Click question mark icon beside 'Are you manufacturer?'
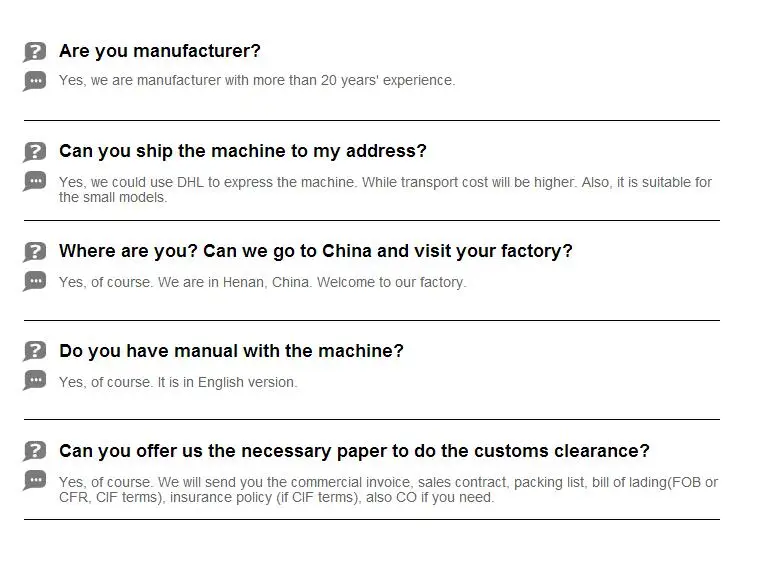Image resolution: width=757 pixels, height=562 pixels. pyautogui.click(x=35, y=52)
